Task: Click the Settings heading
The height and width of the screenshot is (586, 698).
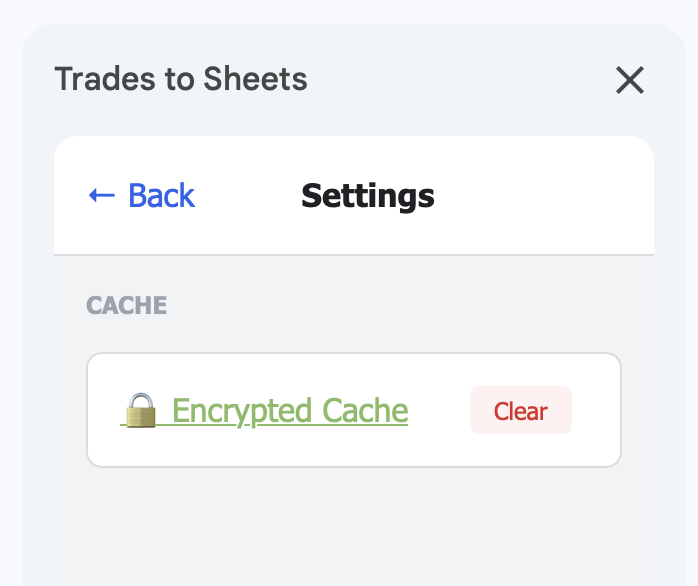Action: point(367,195)
